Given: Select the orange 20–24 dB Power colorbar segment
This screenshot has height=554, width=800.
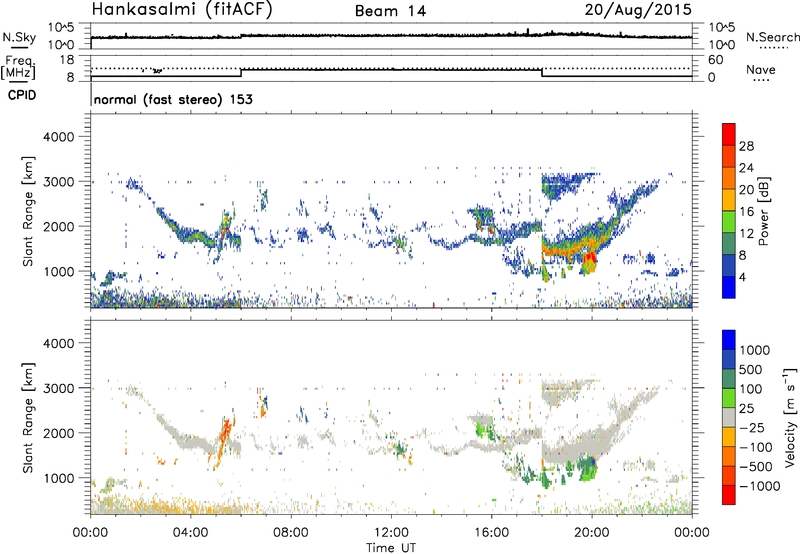Looking at the screenshot, I should [x=729, y=178].
